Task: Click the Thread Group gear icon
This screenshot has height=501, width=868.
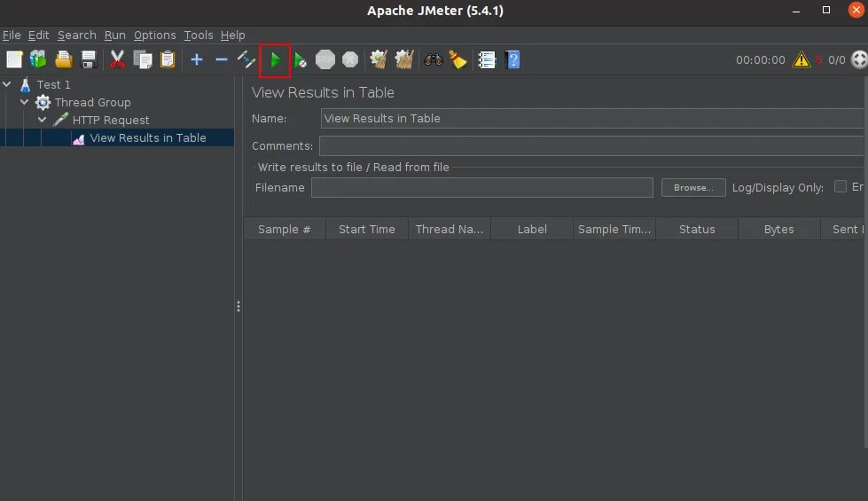Action: point(43,102)
